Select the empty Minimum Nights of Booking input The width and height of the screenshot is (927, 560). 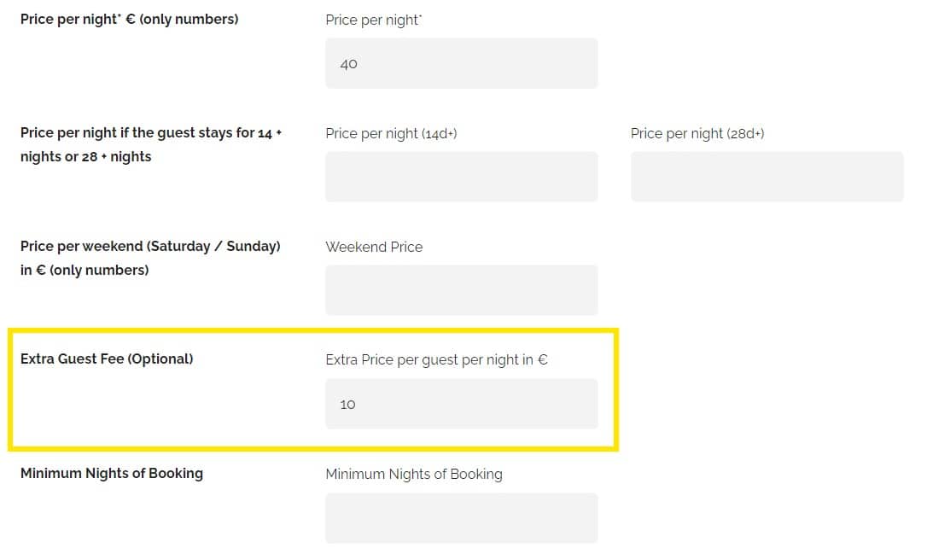pos(461,517)
